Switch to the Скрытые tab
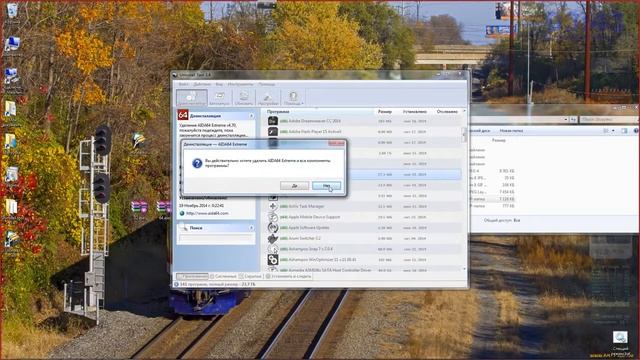The image size is (640, 360). (x=250, y=276)
